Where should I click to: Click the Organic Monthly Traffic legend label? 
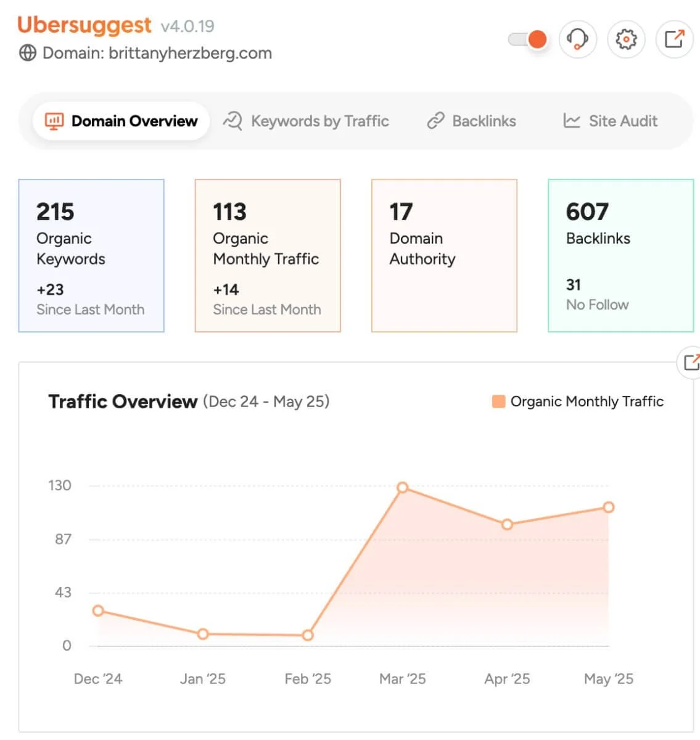coord(587,401)
